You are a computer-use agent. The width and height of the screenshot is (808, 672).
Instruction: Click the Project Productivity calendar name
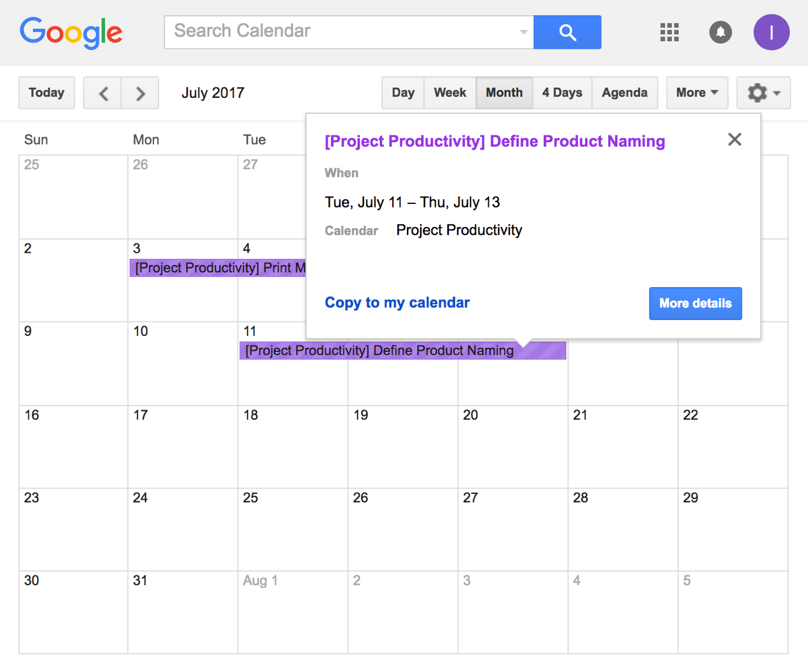(459, 230)
